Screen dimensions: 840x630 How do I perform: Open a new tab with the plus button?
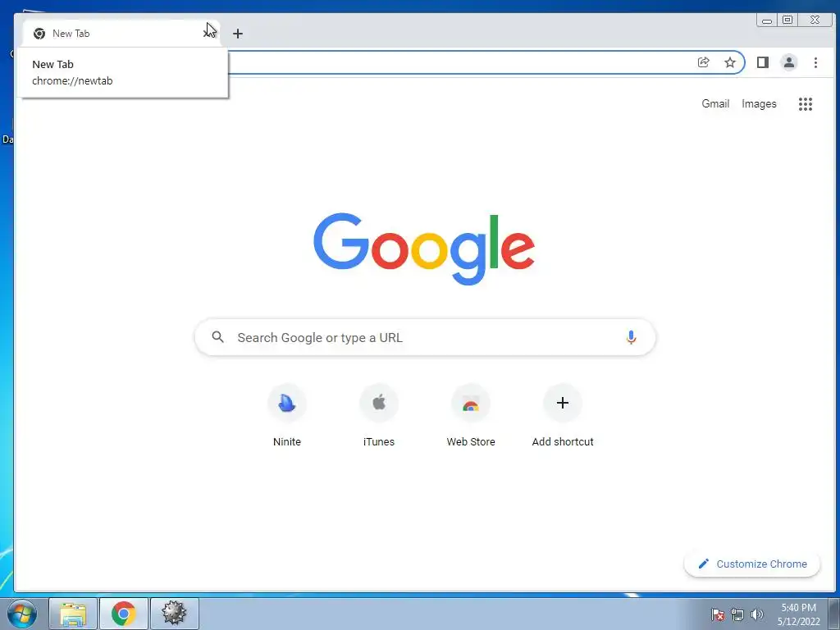click(x=238, y=34)
